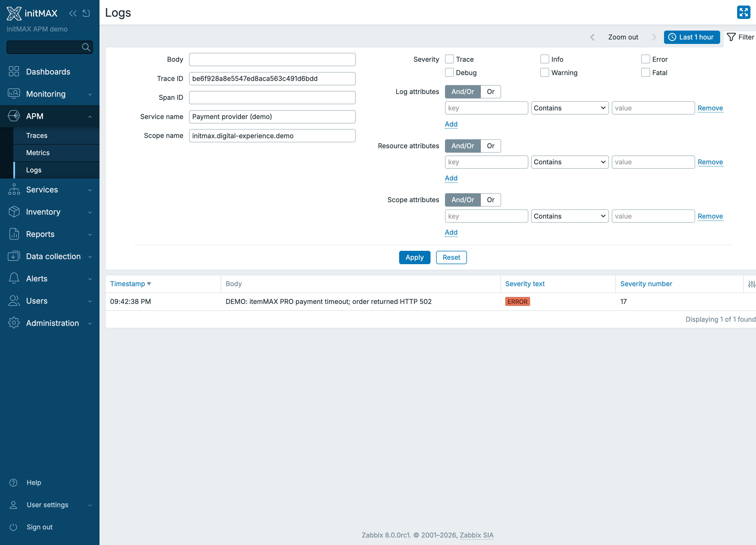Switch to the Filter tab

(x=740, y=37)
